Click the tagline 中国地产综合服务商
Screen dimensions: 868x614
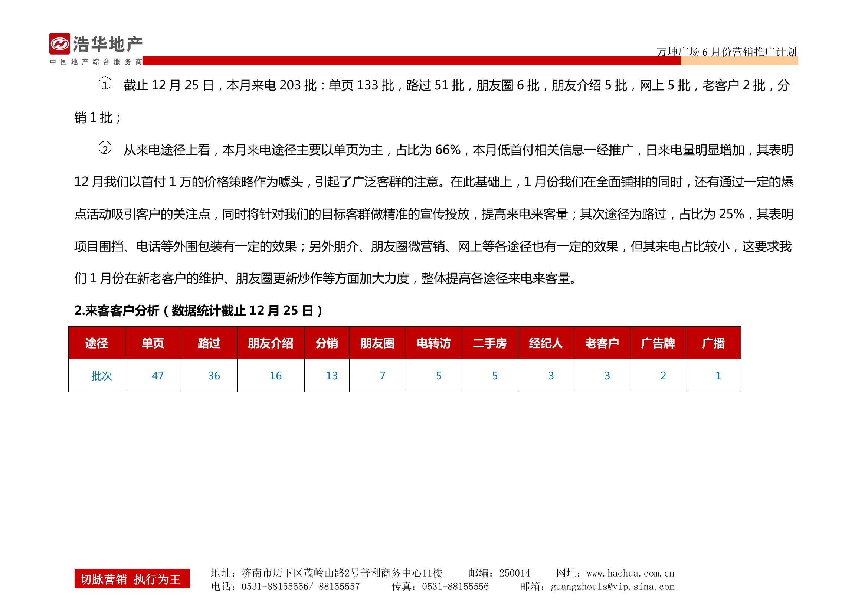coord(96,62)
